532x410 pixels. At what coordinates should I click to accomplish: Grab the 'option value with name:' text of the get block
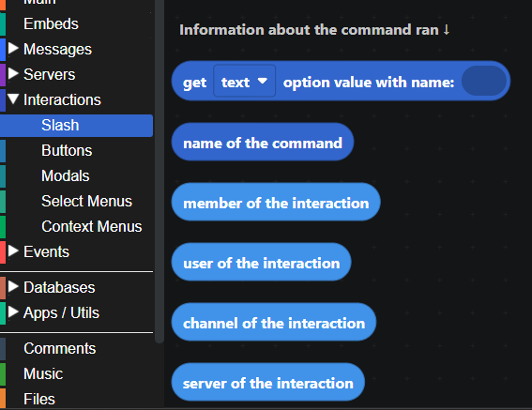[369, 83]
